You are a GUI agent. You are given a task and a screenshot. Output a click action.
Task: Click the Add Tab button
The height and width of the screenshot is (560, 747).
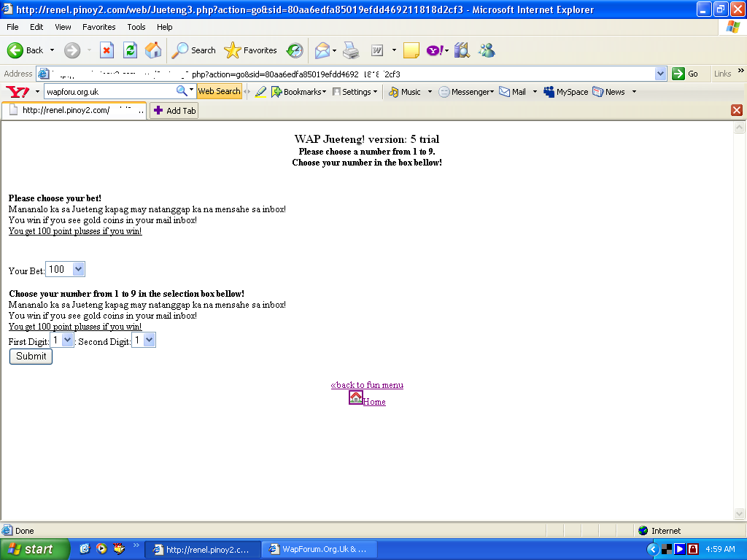(x=174, y=111)
